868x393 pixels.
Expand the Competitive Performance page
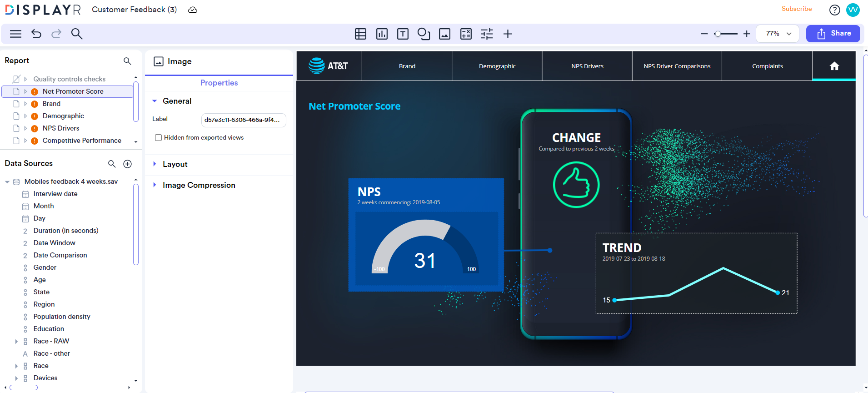(25, 141)
